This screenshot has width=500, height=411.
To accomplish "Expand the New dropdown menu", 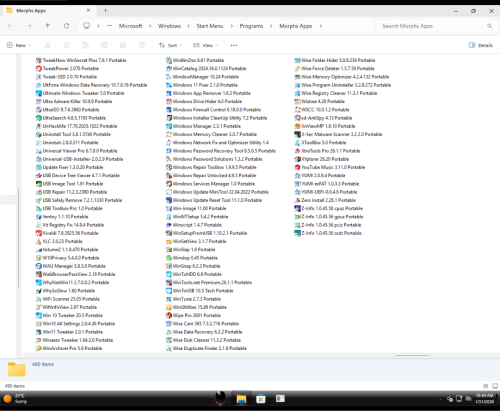I will [19, 45].
